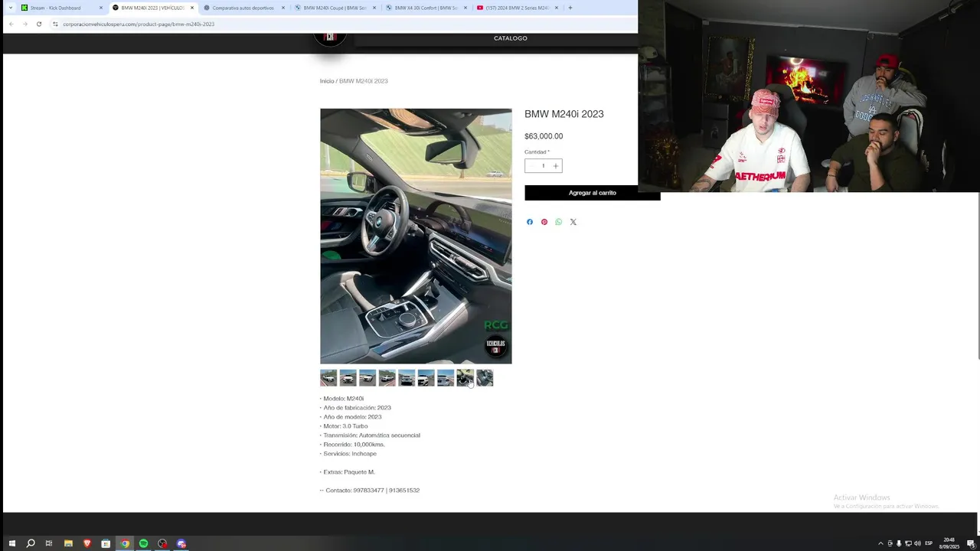
Task: Select the seventh car thumbnail
Action: [x=446, y=378]
